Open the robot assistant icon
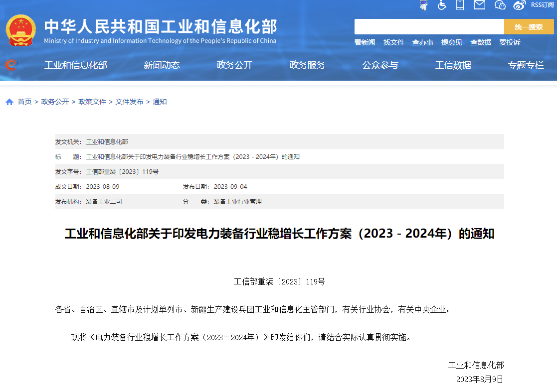 [x=423, y=5]
